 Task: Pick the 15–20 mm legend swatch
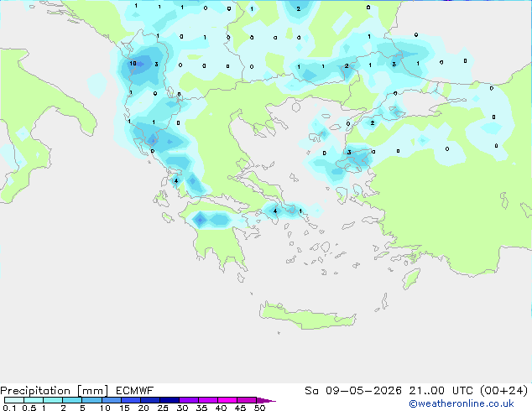pyautogui.click(x=130, y=400)
